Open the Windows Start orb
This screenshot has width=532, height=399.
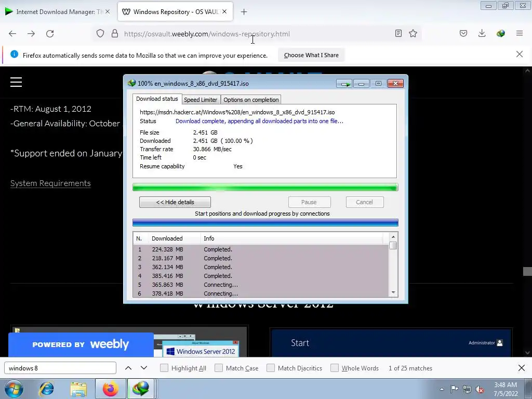pyautogui.click(x=14, y=389)
